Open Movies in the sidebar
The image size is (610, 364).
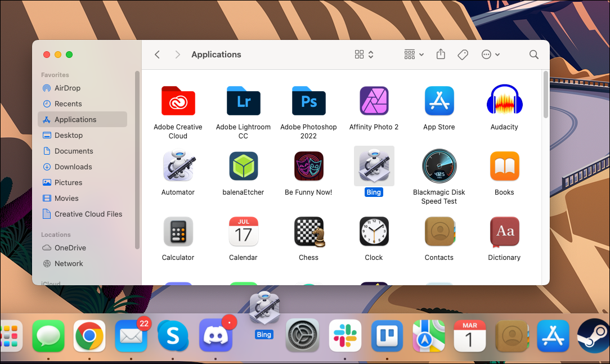tap(83, 199)
